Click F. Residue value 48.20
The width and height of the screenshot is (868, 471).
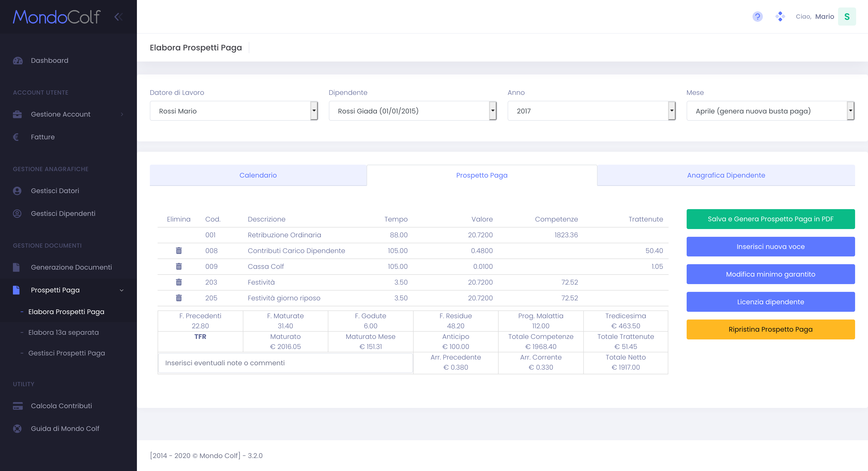(x=455, y=326)
